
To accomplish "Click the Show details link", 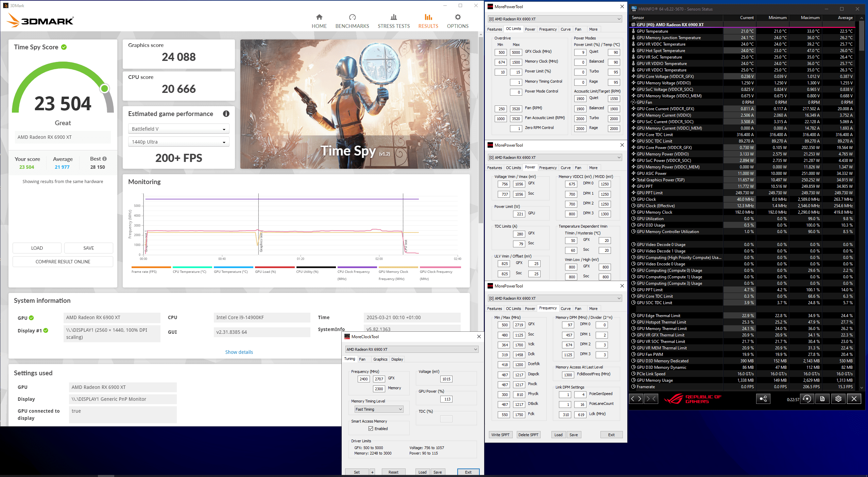I will pyautogui.click(x=239, y=352).
